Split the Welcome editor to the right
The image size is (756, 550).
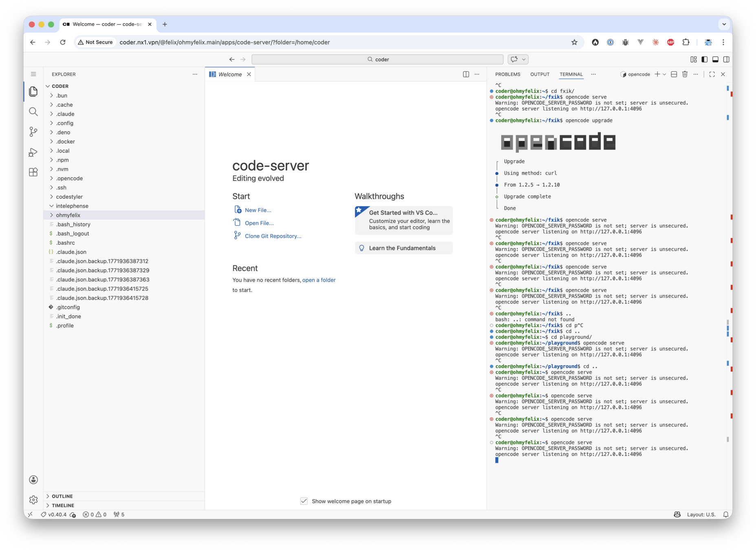pos(466,74)
